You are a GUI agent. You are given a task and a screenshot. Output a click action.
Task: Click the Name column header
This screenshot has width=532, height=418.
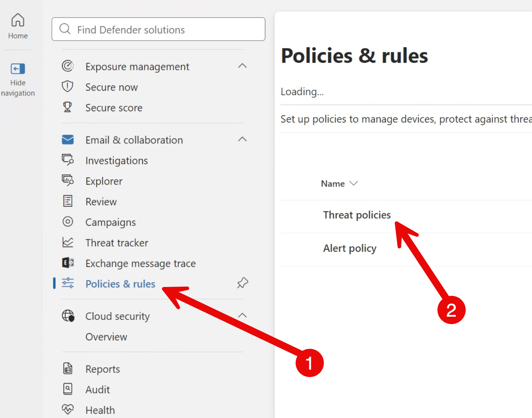333,184
